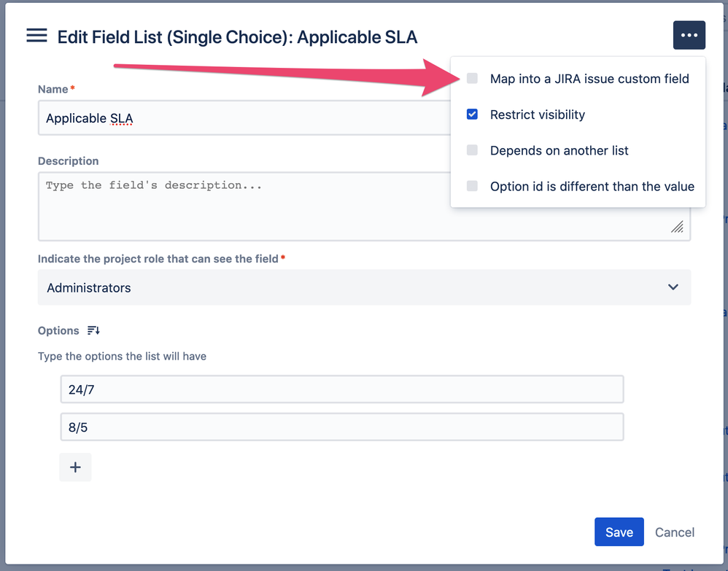728x571 pixels.
Task: Edit the 8/5 option field
Action: (342, 427)
